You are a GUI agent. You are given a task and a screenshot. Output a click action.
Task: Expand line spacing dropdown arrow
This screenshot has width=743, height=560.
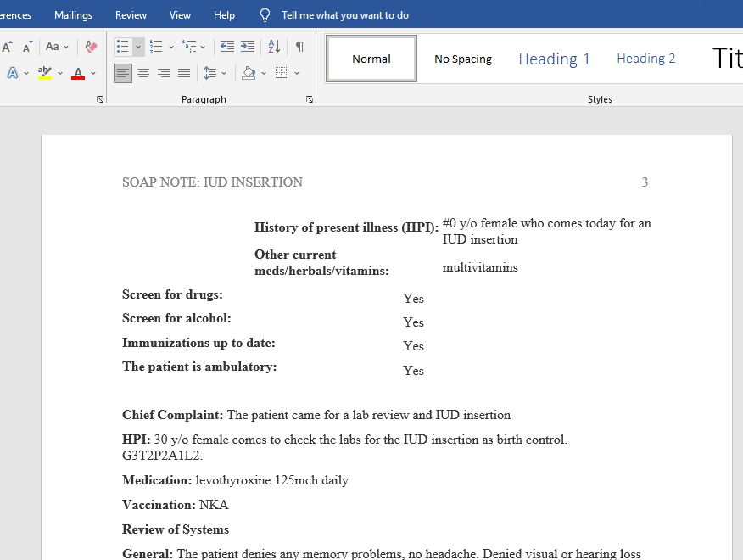click(224, 73)
